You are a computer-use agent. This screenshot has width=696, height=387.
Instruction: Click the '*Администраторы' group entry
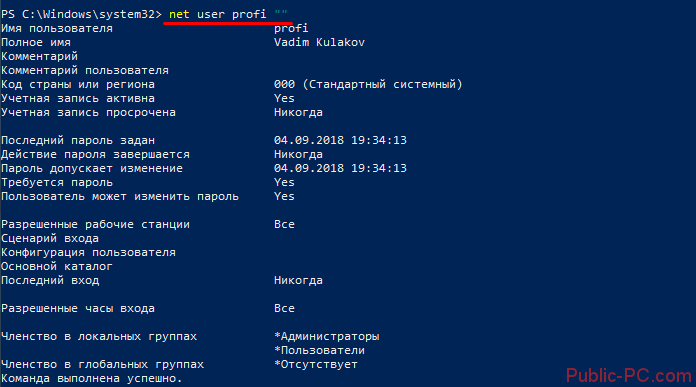click(327, 336)
